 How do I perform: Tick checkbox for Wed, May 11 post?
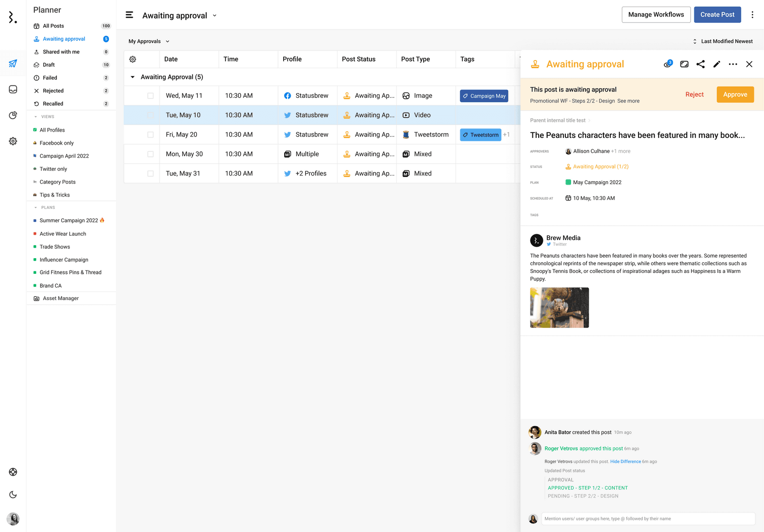click(x=150, y=96)
